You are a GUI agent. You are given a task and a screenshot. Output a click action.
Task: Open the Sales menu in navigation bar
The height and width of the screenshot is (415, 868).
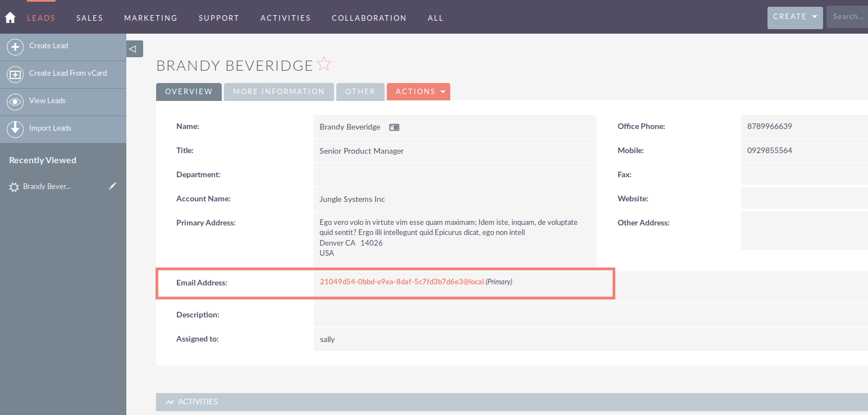(90, 18)
